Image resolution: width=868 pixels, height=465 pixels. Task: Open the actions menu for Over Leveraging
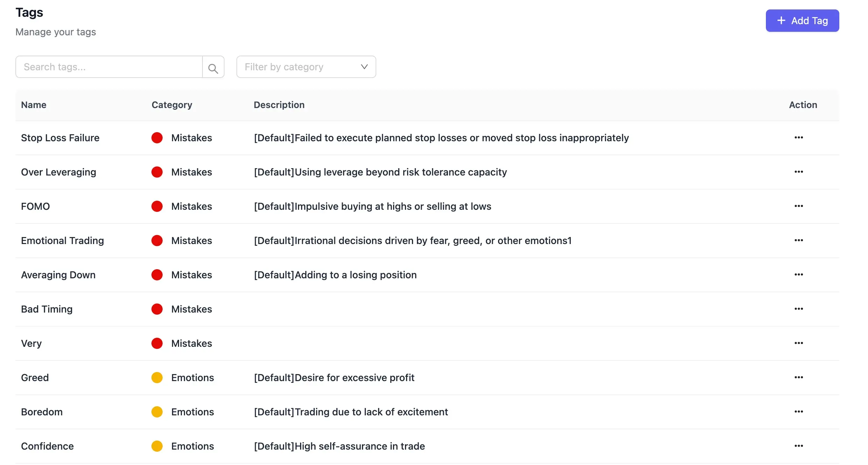tap(799, 172)
